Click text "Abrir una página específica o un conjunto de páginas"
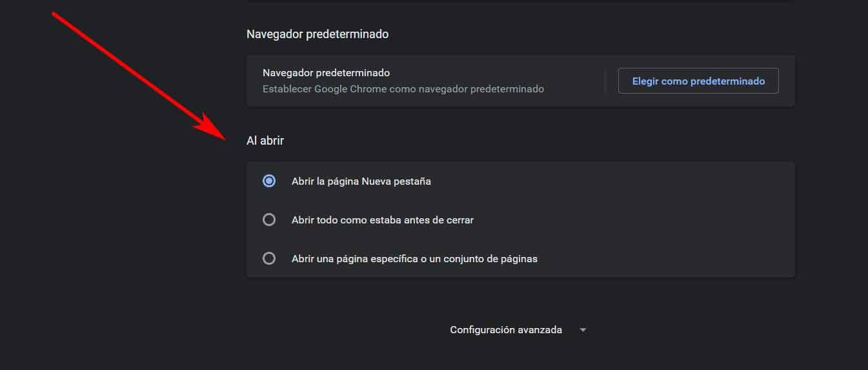This screenshot has width=868, height=370. [x=414, y=259]
